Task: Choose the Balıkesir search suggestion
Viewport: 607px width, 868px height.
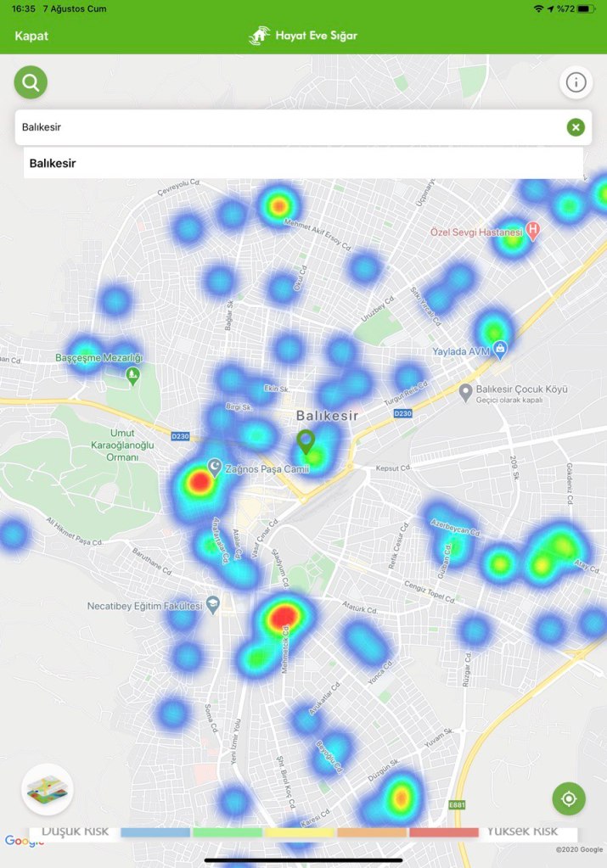Action: click(53, 163)
